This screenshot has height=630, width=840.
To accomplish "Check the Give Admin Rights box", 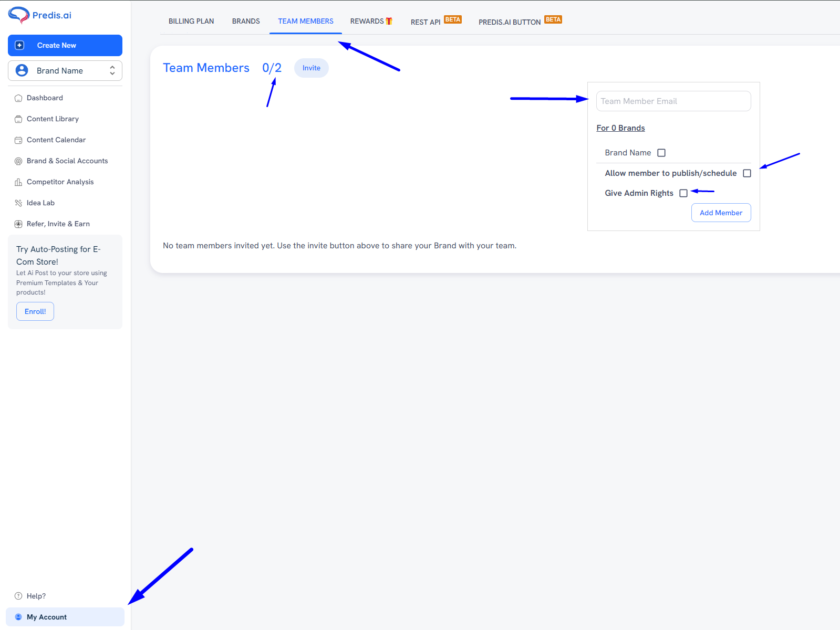I will (x=683, y=193).
